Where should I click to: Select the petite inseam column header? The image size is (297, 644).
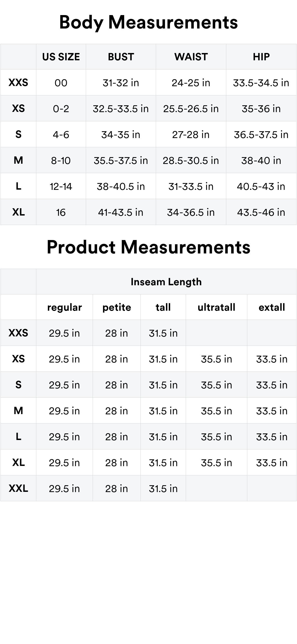(117, 307)
